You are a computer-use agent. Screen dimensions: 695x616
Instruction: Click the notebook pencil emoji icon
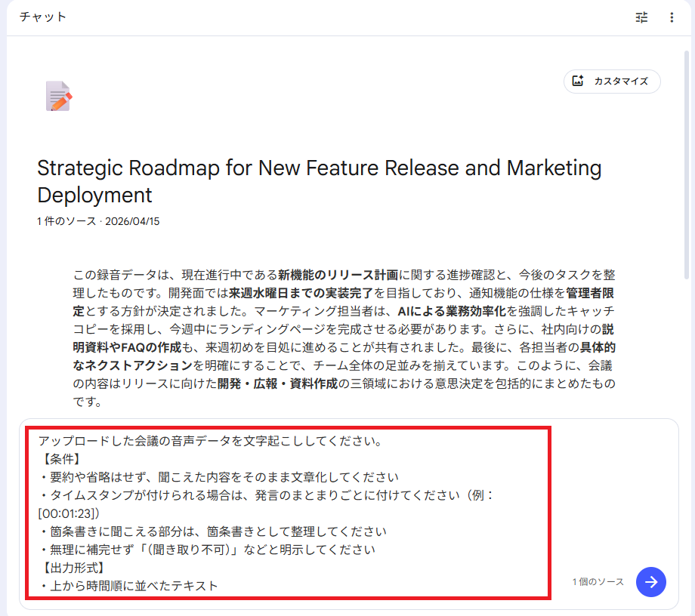click(58, 96)
